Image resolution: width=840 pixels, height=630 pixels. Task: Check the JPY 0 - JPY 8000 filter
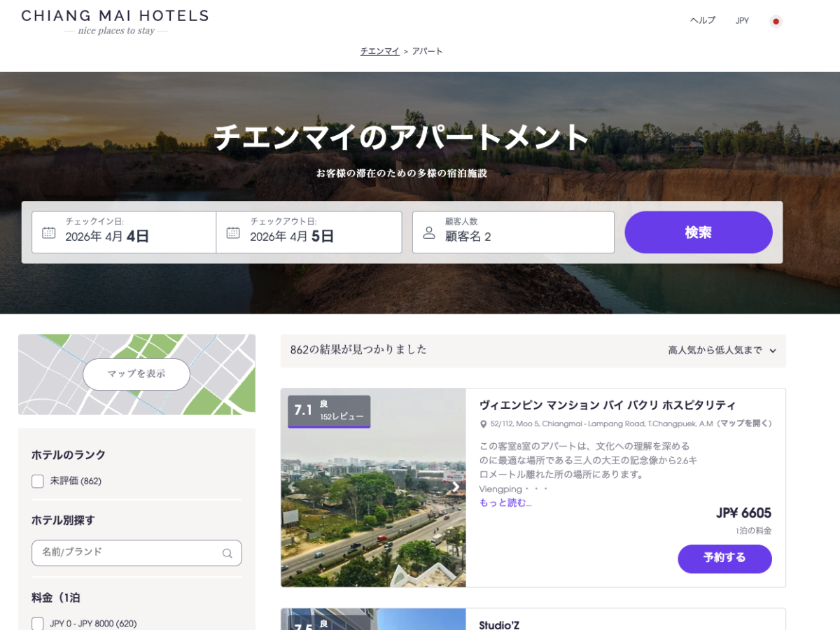38,623
